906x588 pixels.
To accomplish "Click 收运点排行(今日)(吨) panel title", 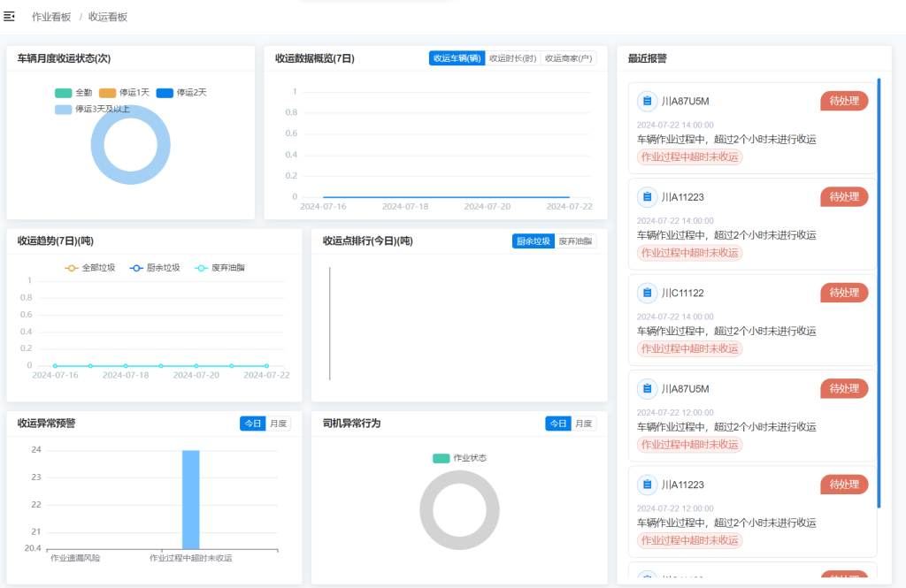I will click(367, 241).
